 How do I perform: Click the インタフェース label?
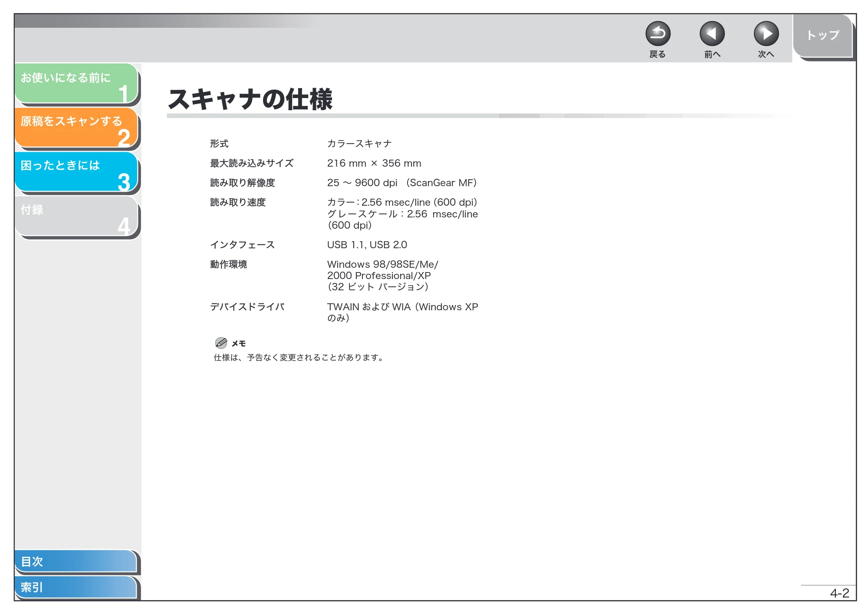tap(243, 245)
